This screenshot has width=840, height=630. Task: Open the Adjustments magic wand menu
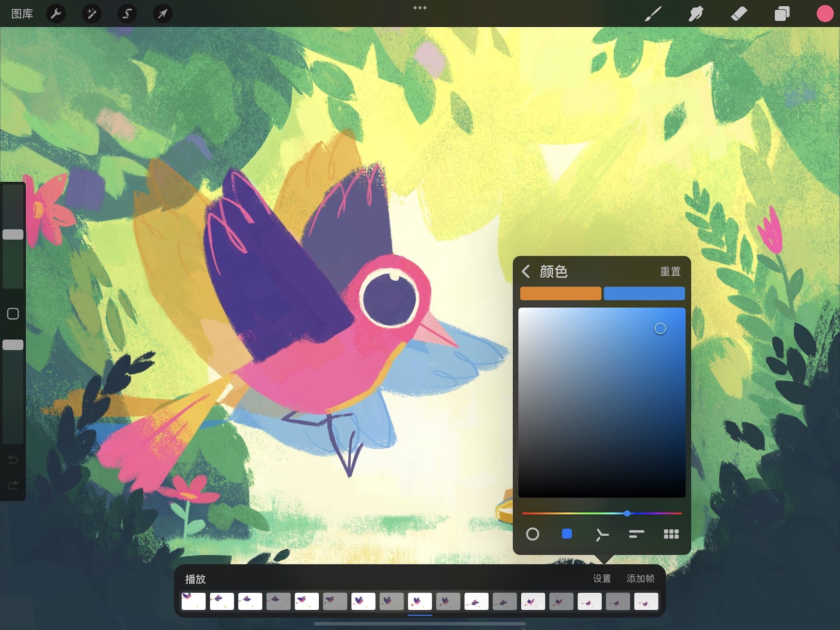pos(91,14)
